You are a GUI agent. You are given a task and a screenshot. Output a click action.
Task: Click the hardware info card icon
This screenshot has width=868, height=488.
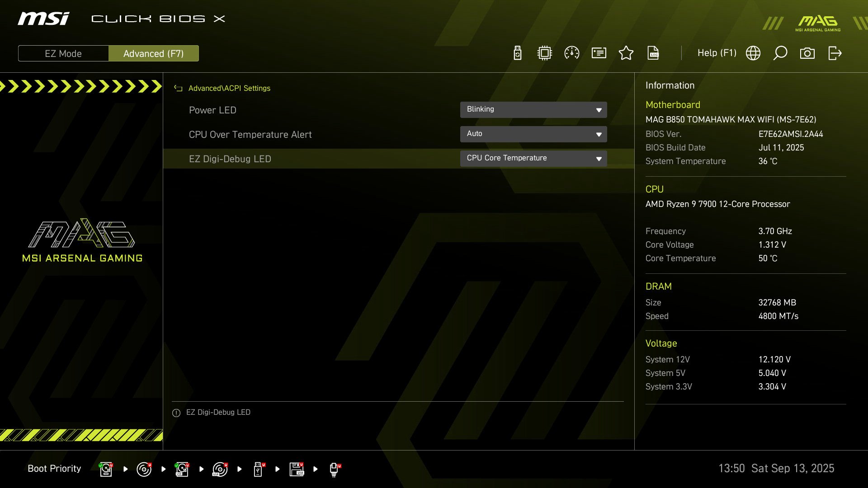click(599, 53)
